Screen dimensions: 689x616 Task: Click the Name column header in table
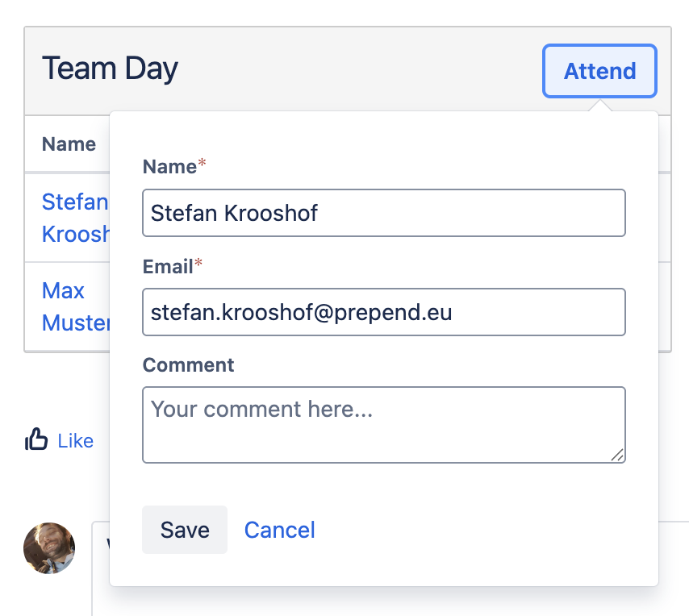tap(69, 144)
